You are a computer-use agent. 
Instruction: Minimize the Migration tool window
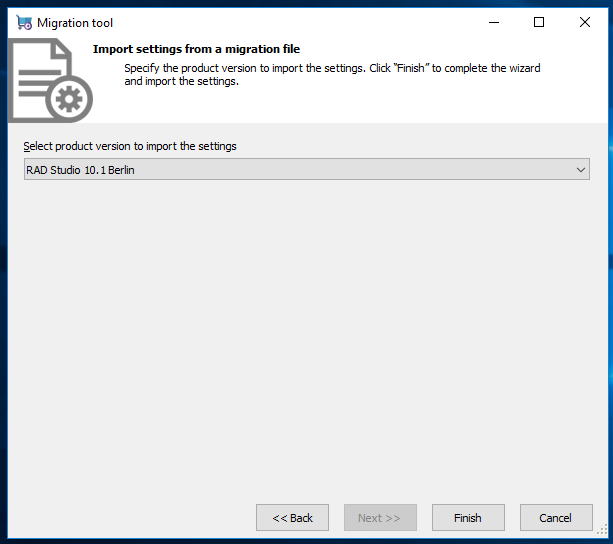(494, 22)
